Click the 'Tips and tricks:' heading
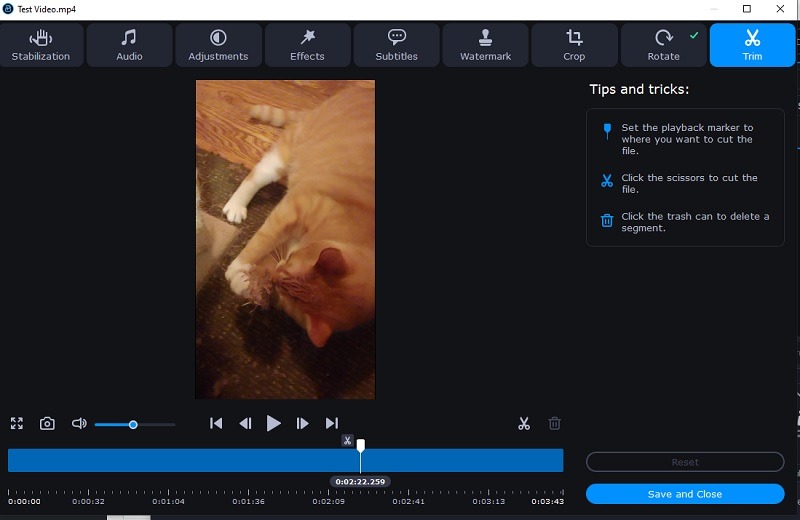800x520 pixels. [639, 89]
